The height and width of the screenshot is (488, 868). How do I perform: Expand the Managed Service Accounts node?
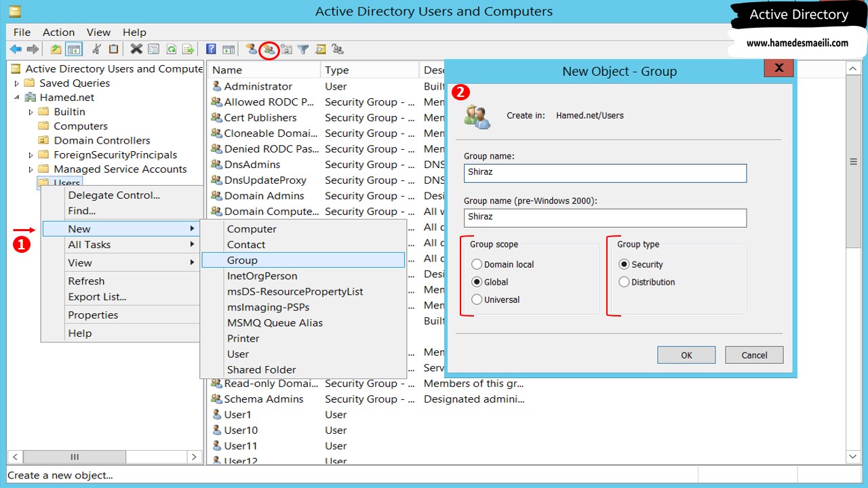click(31, 169)
